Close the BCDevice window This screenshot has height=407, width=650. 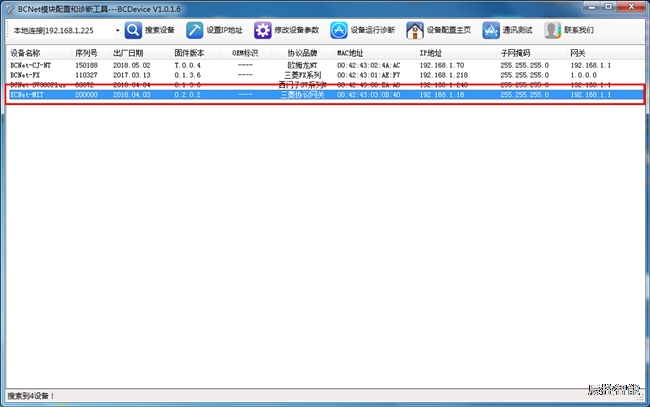[632, 7]
